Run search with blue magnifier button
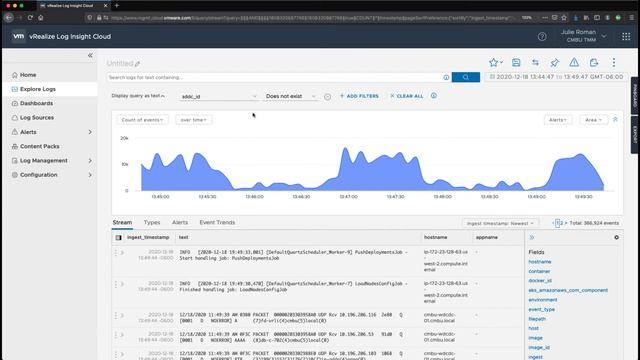640x360 pixels. [466, 77]
